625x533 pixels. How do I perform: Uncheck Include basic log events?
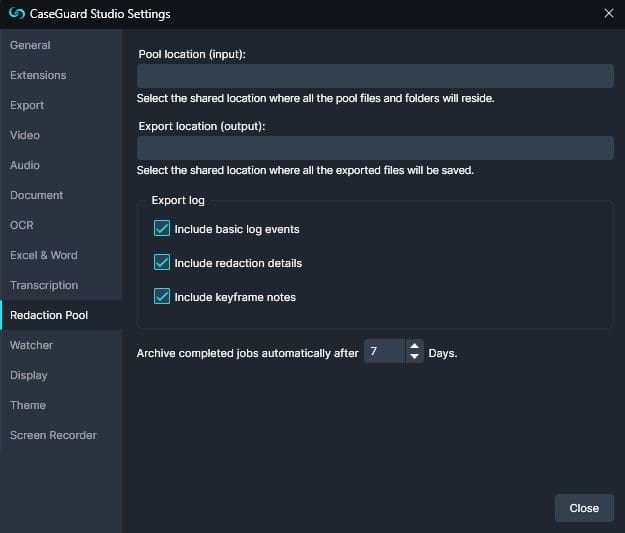click(x=162, y=228)
